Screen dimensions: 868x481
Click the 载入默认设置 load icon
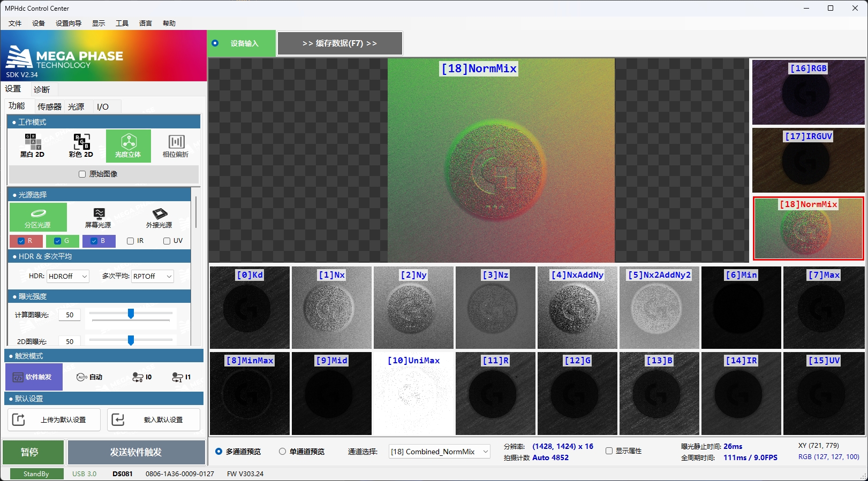click(118, 419)
